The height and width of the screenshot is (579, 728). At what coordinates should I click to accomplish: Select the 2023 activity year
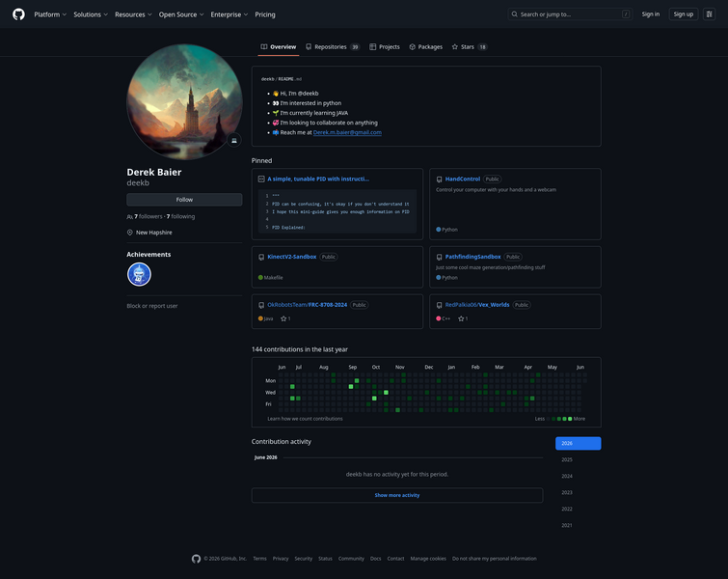[x=578, y=492]
